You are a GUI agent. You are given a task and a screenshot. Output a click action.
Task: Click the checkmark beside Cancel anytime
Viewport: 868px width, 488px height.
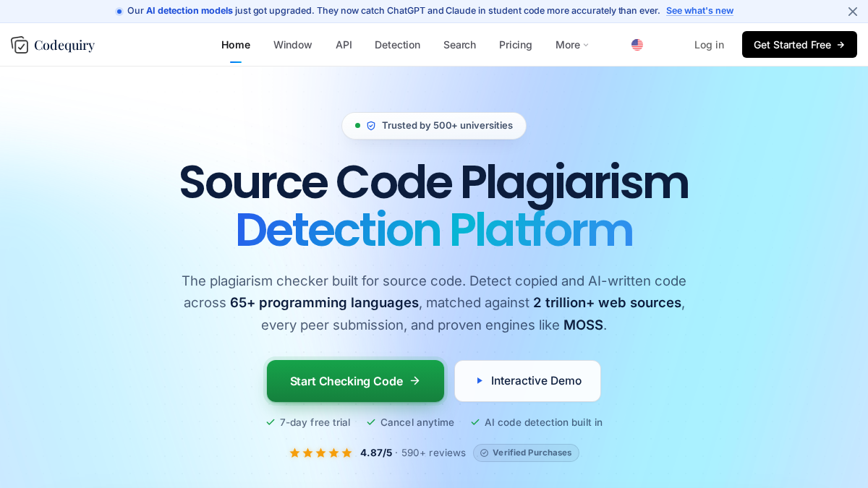tap(371, 422)
